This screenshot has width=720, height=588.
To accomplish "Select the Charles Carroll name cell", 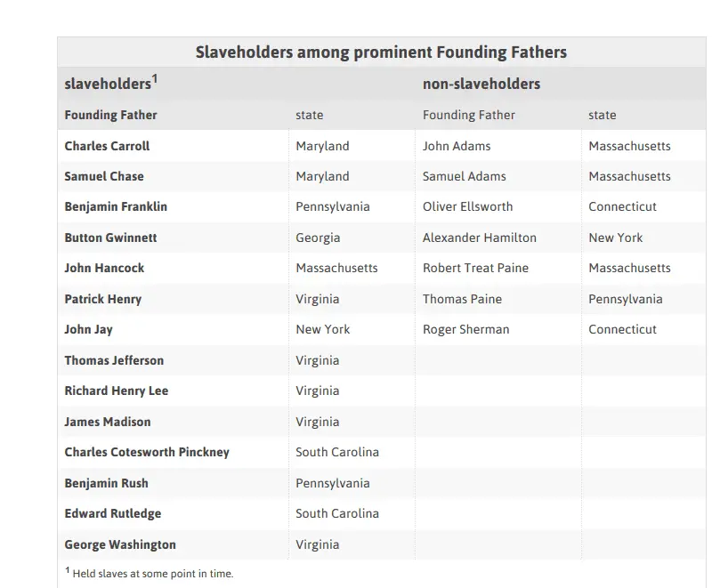I will (x=107, y=146).
